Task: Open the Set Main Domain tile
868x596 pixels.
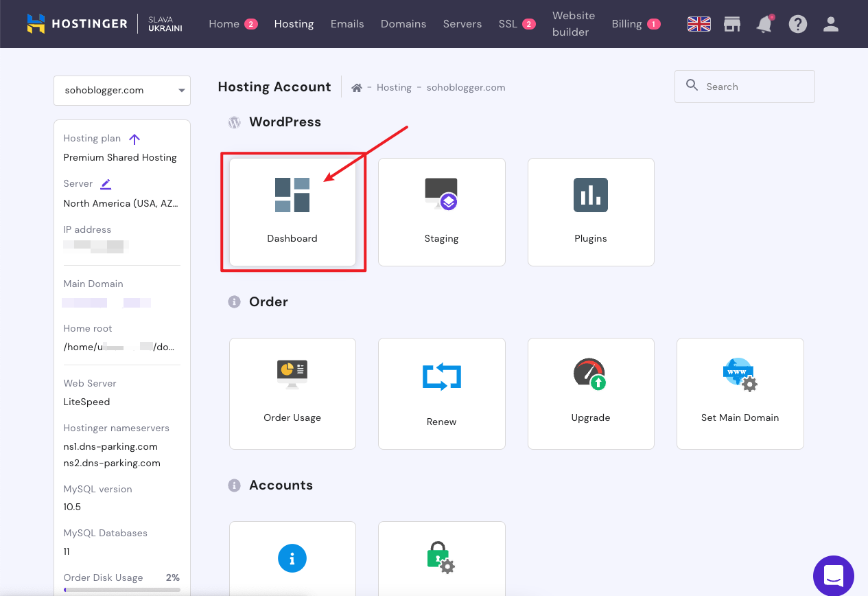Action: (740, 393)
